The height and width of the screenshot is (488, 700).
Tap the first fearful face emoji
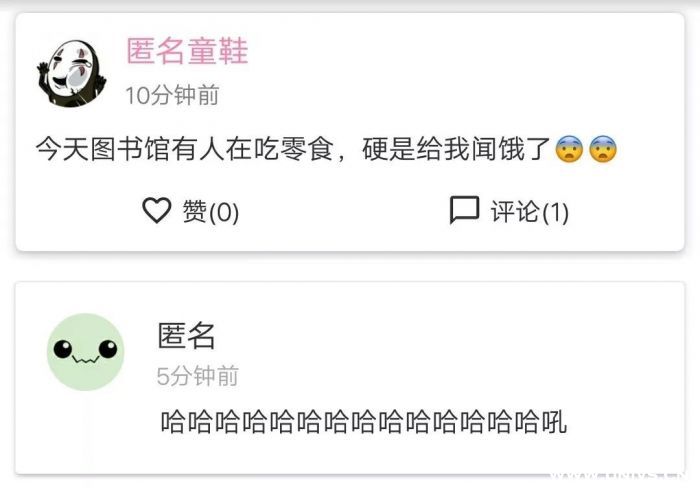pyautogui.click(x=569, y=149)
